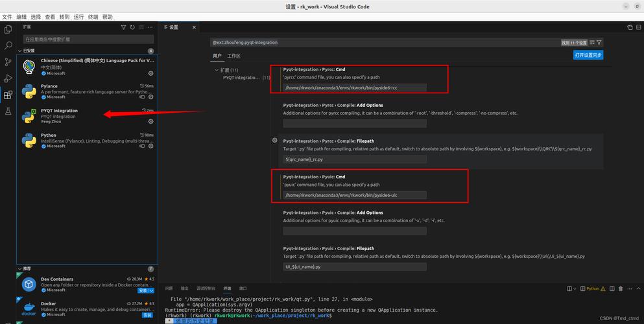The width and height of the screenshot is (644, 324).
Task: Switch to 问题 panel tab
Action: point(169,289)
